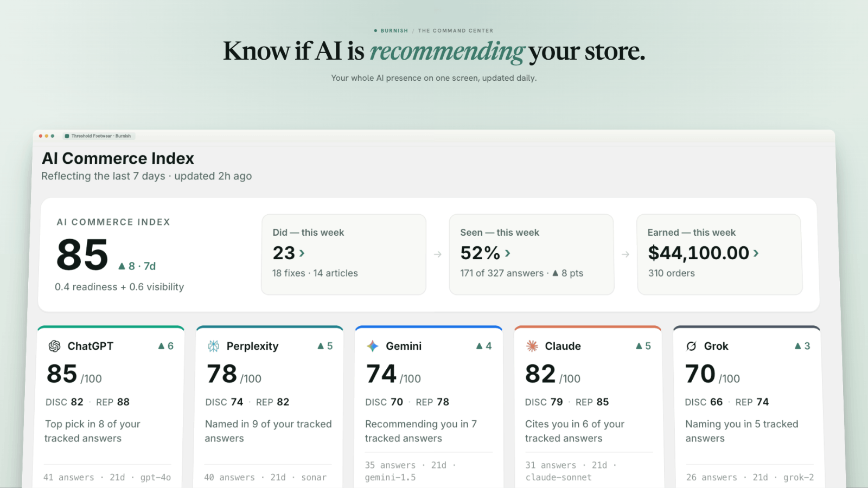
Task: Click the Claude score 82 /100
Action: (553, 374)
